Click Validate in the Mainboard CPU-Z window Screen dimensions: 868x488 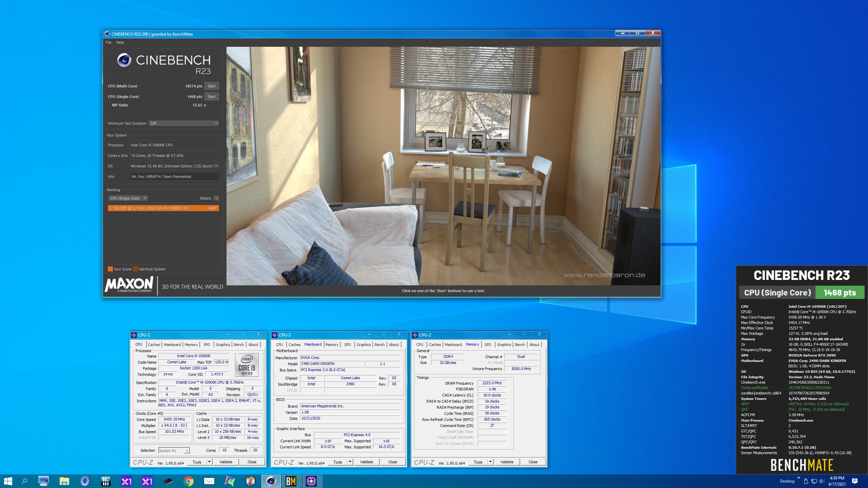(366, 462)
